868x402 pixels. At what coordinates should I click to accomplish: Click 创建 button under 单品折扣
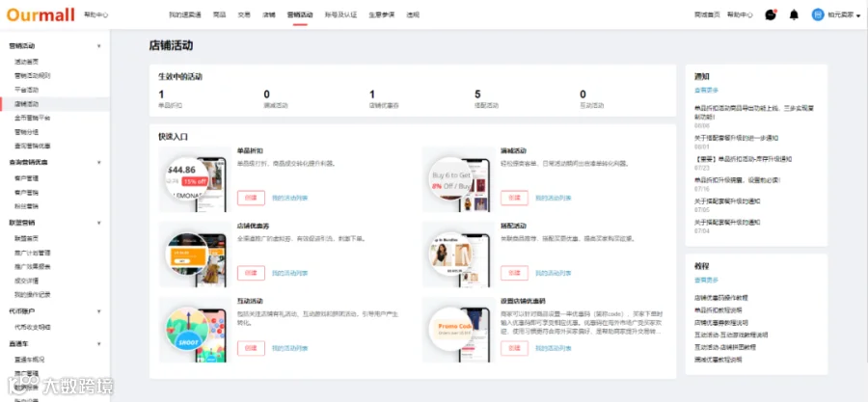(x=251, y=198)
